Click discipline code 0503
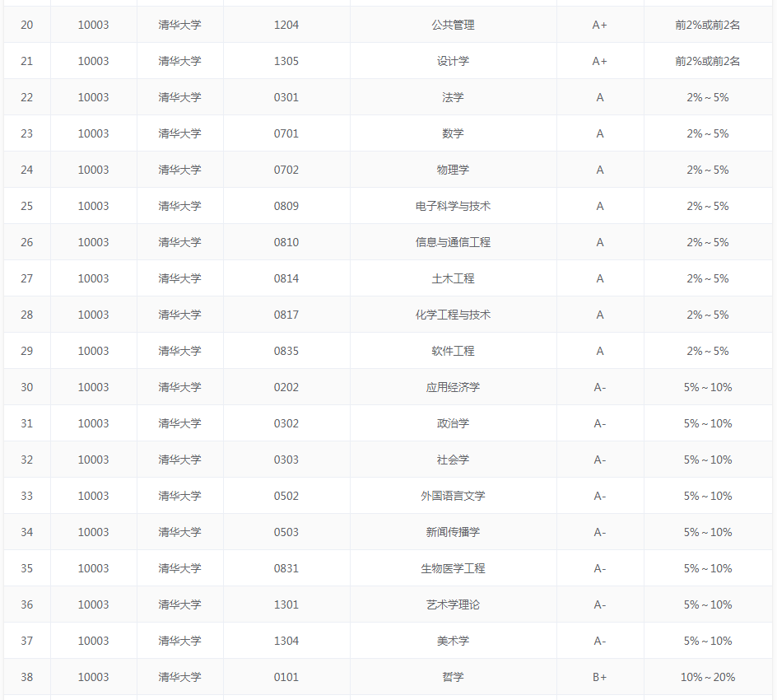 286,531
